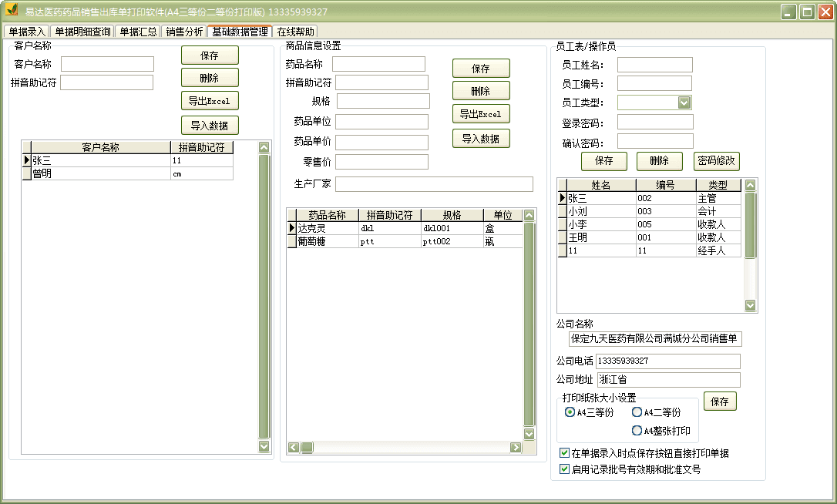This screenshot has width=837, height=504.
Task: Select the A4二等份 paper size option
Action: 637,412
